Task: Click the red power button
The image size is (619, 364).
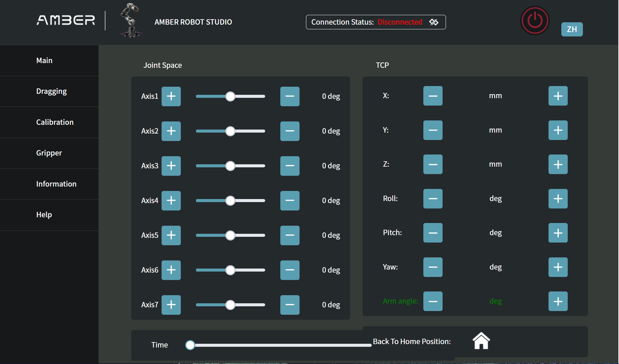Action: click(535, 21)
